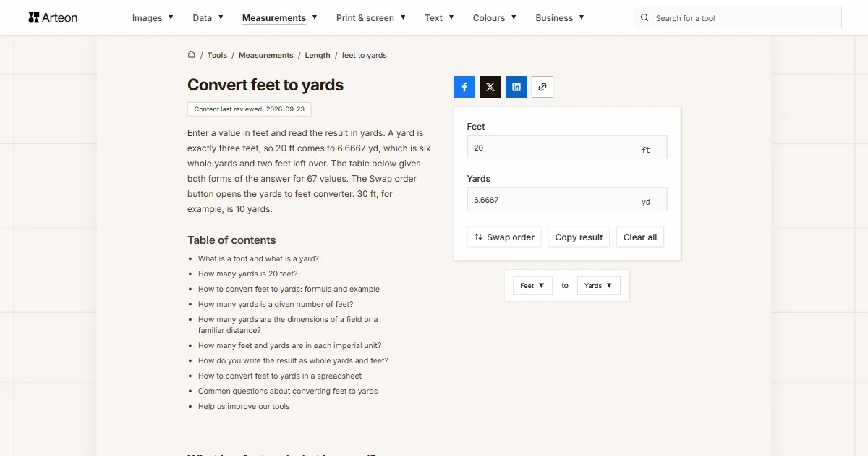This screenshot has height=456, width=868.
Task: Jump to How many yards is a given number
Action: (276, 304)
